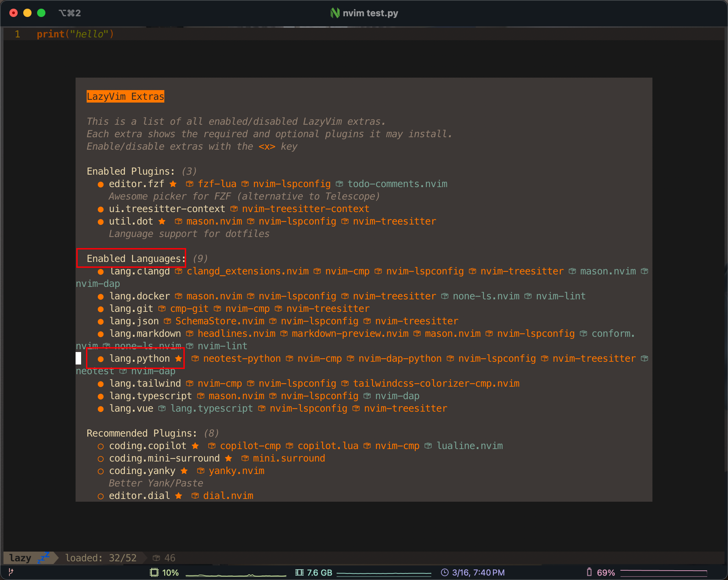This screenshot has height=580, width=728.
Task: Click the package icon before dial.nvim
Action: pyautogui.click(x=195, y=496)
